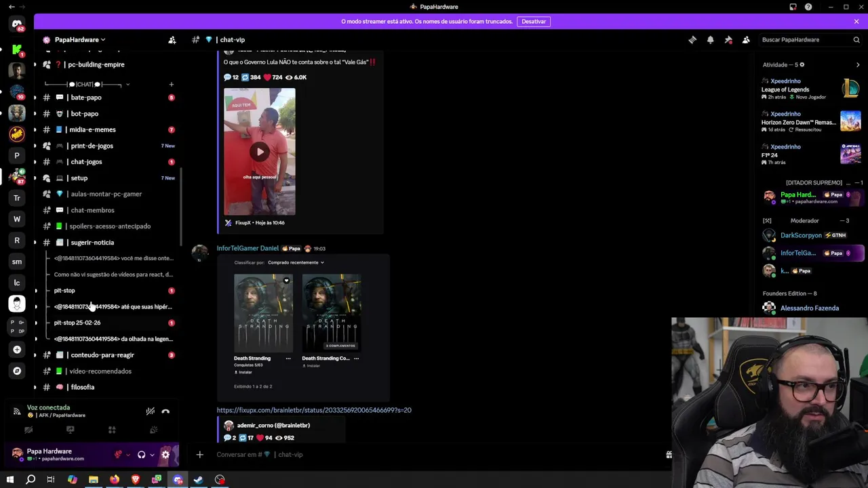Focus the Conversar em chat-vip message box
This screenshot has height=488, width=868.
click(434, 455)
